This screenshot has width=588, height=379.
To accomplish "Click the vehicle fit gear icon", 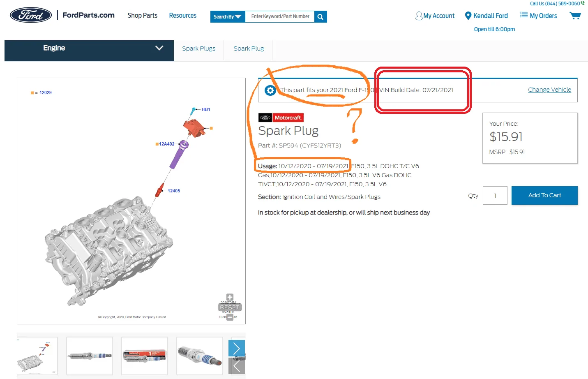I will coord(270,90).
